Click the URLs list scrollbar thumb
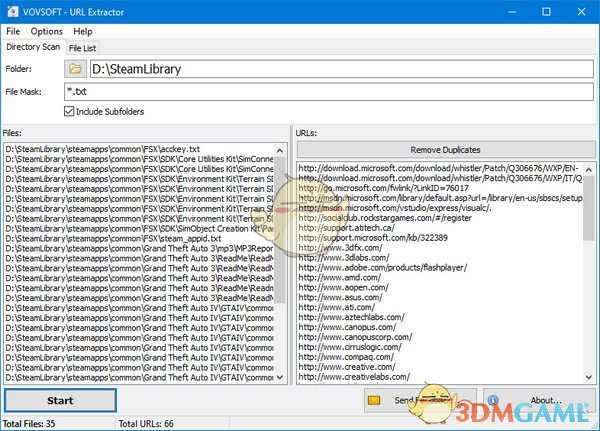Screen dimensions: 600x431 pyautogui.click(x=589, y=208)
